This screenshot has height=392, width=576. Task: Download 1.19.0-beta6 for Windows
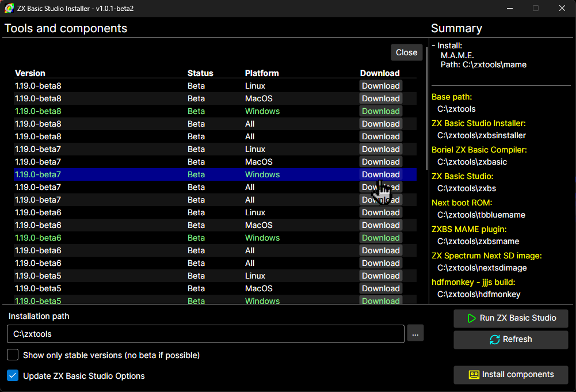(x=380, y=238)
